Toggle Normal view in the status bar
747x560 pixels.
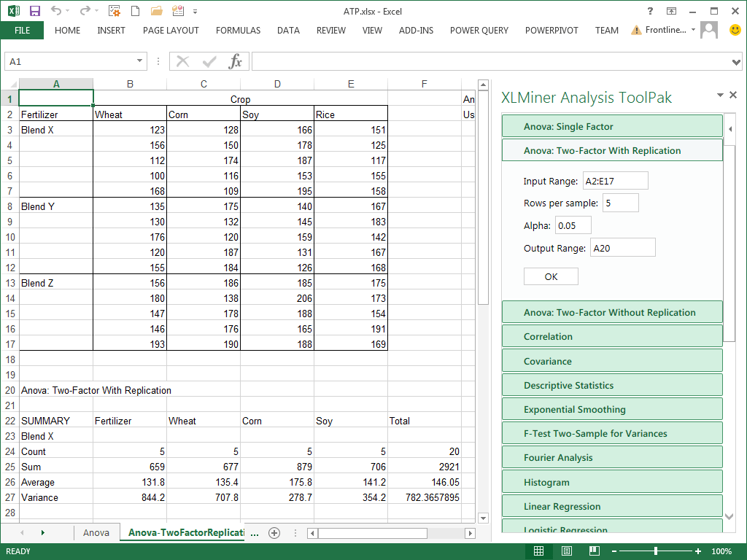point(538,551)
